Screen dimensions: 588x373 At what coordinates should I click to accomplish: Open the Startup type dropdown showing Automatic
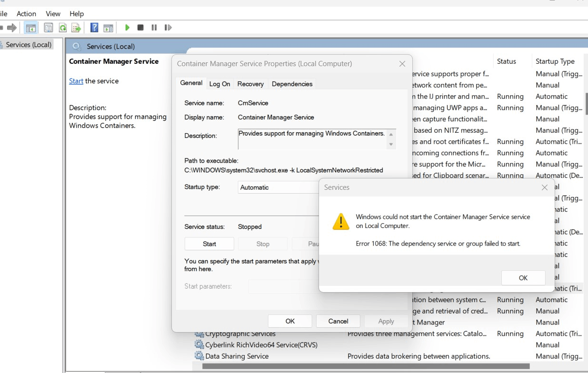click(278, 187)
